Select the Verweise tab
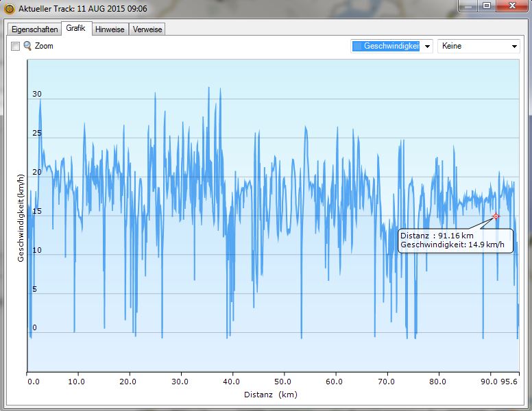 [147, 29]
